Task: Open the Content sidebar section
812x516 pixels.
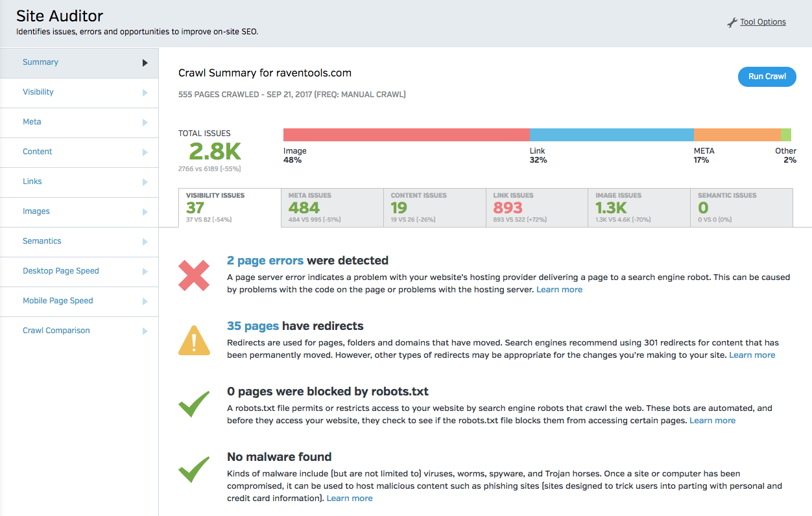Action: pyautogui.click(x=38, y=152)
